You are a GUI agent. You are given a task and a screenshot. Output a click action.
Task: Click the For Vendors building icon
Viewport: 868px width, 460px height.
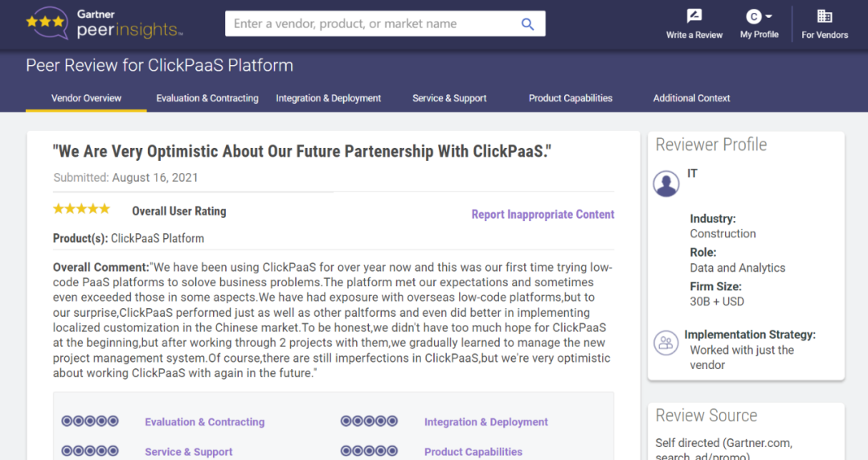click(825, 16)
